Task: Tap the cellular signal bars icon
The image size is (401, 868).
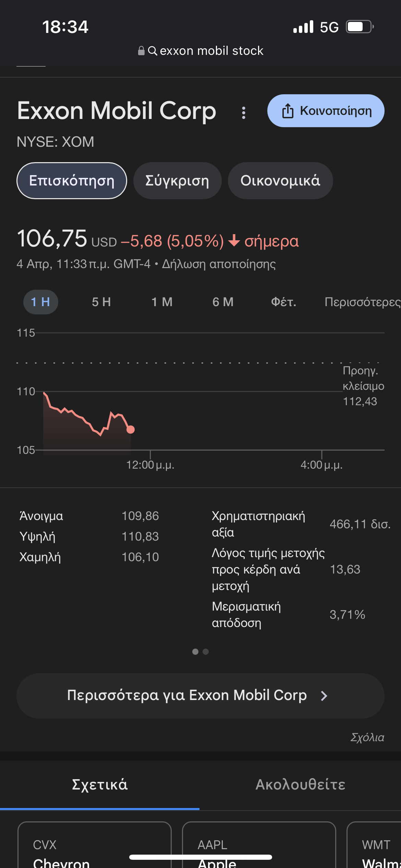Action: (303, 27)
